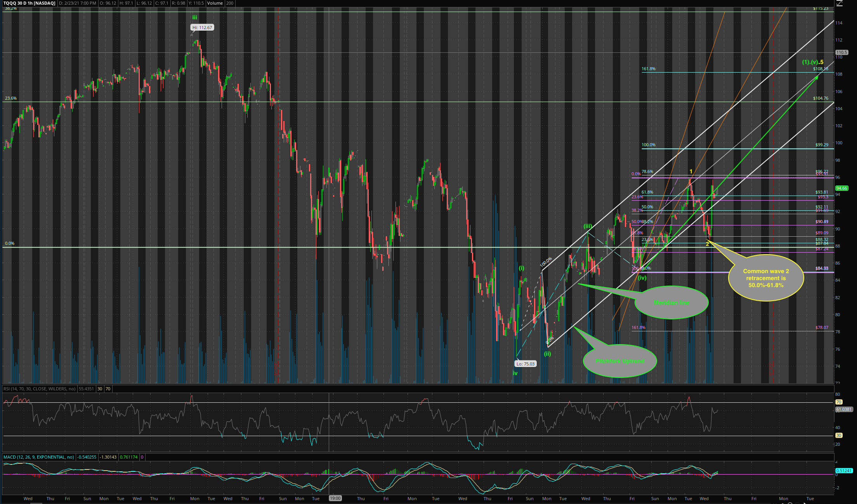
Task: Select the Pitchfork Uptrend callout bubble
Action: click(x=620, y=361)
